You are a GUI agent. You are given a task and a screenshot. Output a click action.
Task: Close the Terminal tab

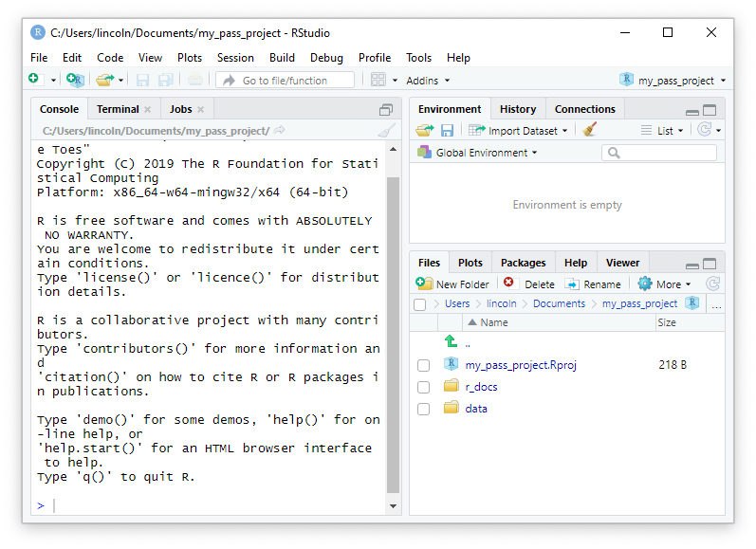coord(148,110)
